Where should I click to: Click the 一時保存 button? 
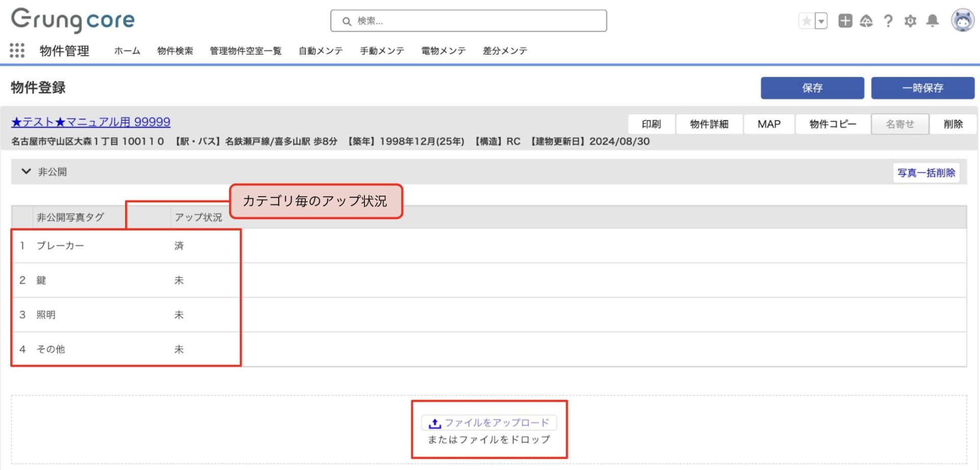(x=922, y=88)
